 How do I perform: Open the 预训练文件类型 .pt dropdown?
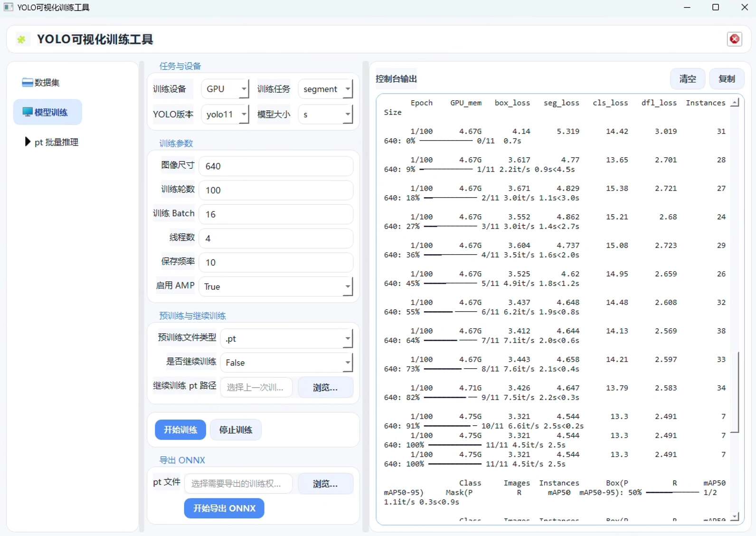click(x=287, y=339)
